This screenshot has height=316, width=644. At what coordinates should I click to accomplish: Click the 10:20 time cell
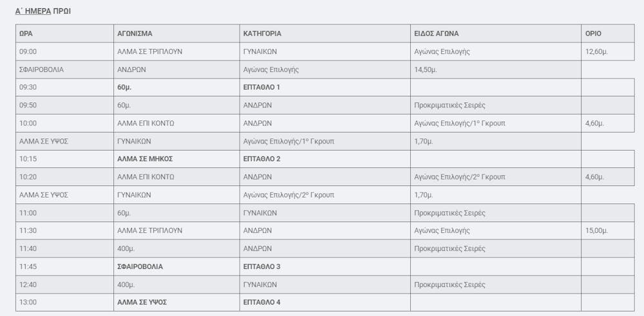pyautogui.click(x=28, y=176)
